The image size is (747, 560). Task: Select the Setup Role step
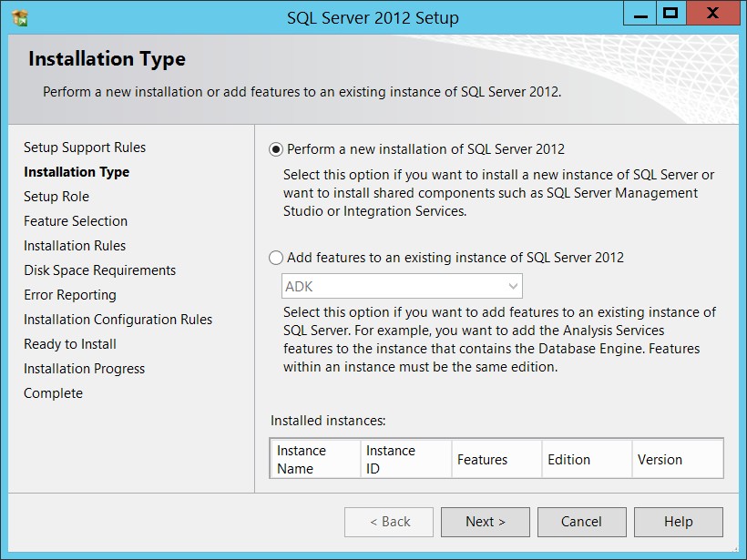tap(56, 197)
